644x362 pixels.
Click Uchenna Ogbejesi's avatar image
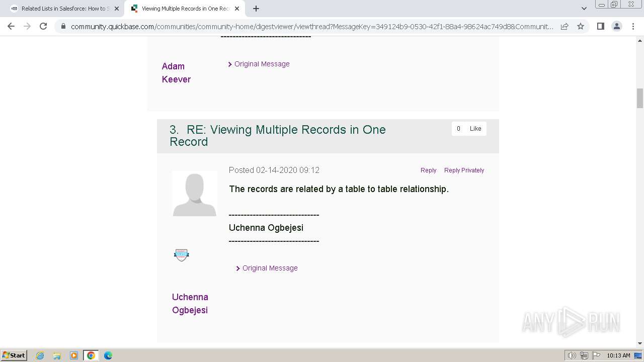point(195,194)
